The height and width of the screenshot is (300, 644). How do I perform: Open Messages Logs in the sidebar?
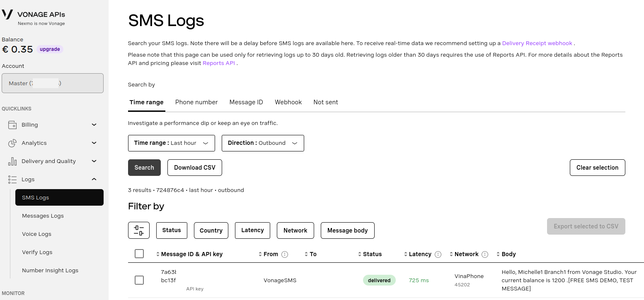tap(59, 216)
